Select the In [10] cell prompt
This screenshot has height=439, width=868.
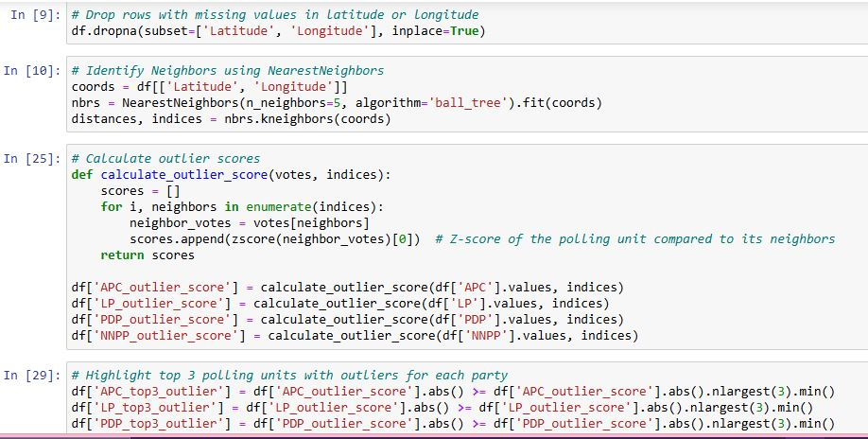pos(32,70)
